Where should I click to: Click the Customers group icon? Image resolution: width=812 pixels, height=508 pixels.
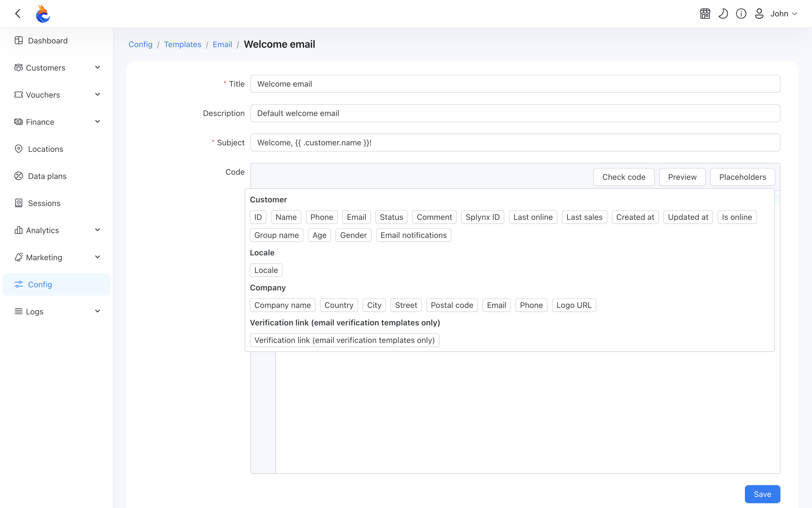(19, 67)
